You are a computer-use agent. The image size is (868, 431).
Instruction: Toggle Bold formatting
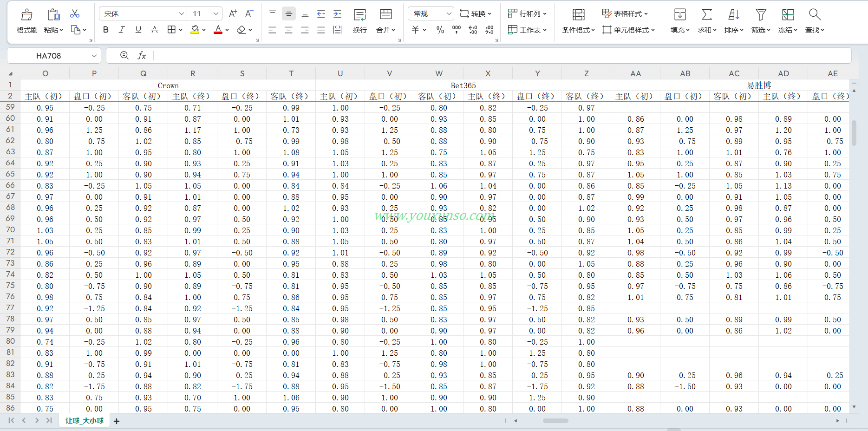(x=106, y=30)
